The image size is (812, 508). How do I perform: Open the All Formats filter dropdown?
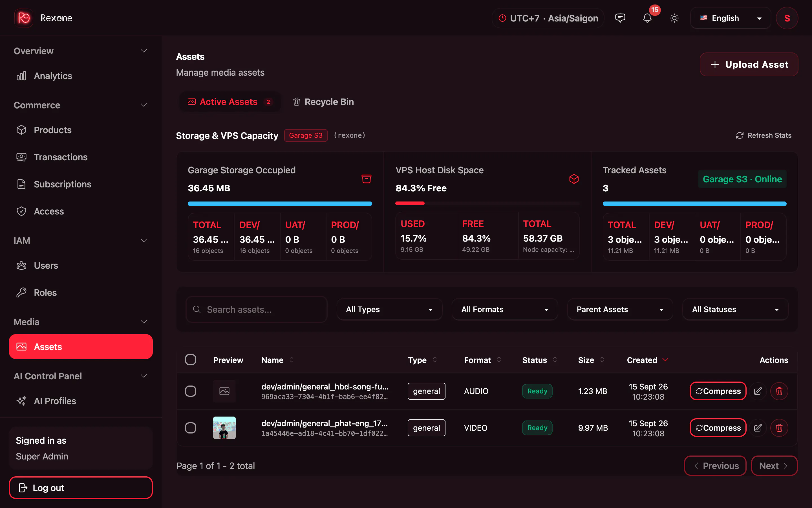click(x=505, y=309)
